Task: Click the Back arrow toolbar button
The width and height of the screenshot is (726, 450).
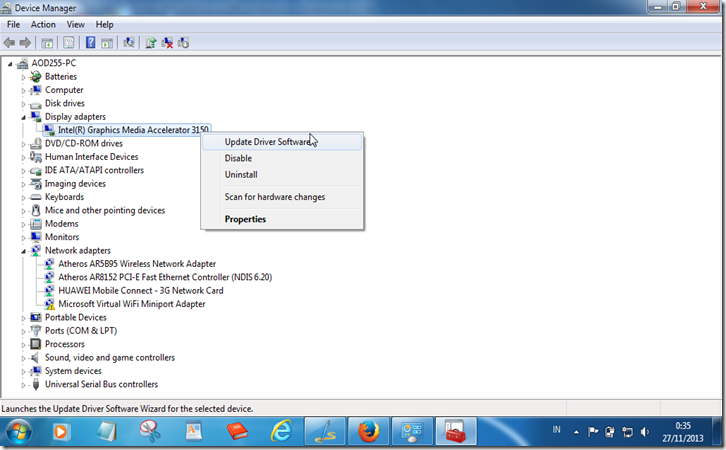Action: (9, 43)
